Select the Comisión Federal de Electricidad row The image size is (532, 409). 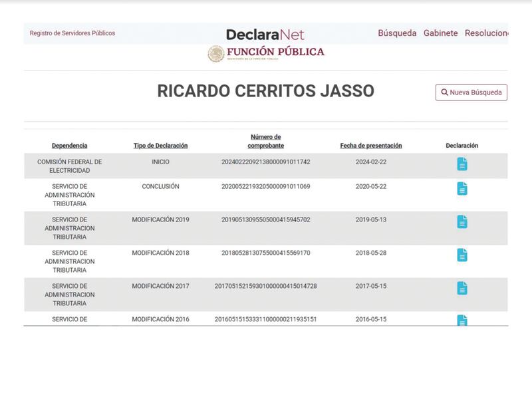click(x=70, y=166)
